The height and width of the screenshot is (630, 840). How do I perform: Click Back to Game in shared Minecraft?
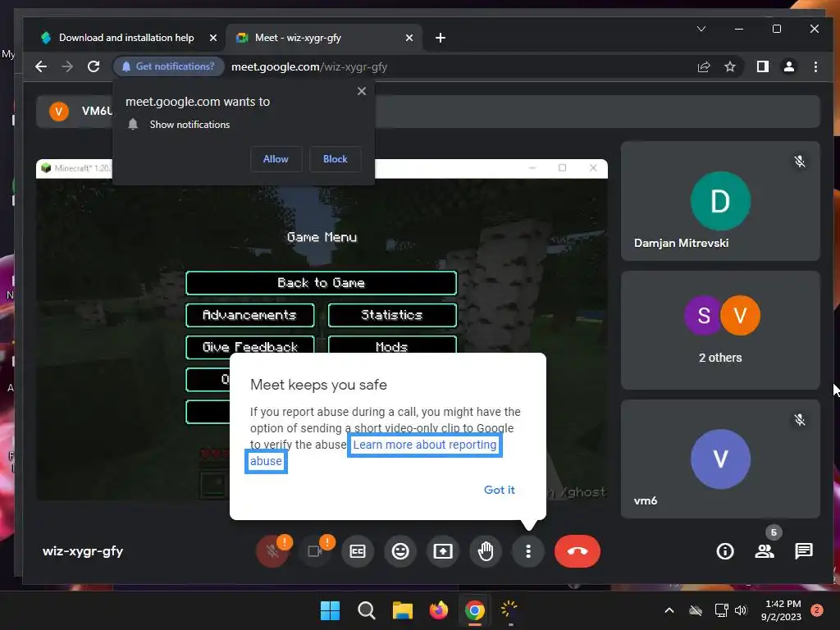322,283
